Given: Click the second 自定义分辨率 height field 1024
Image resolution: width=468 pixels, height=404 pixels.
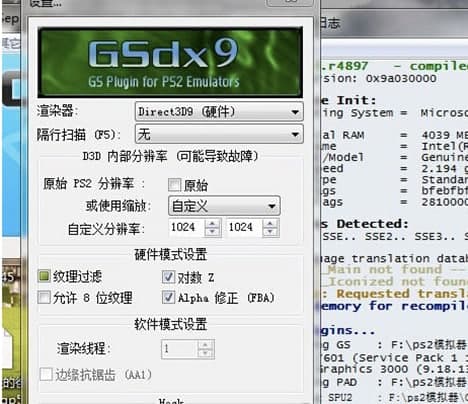Looking at the screenshot, I should tap(244, 228).
